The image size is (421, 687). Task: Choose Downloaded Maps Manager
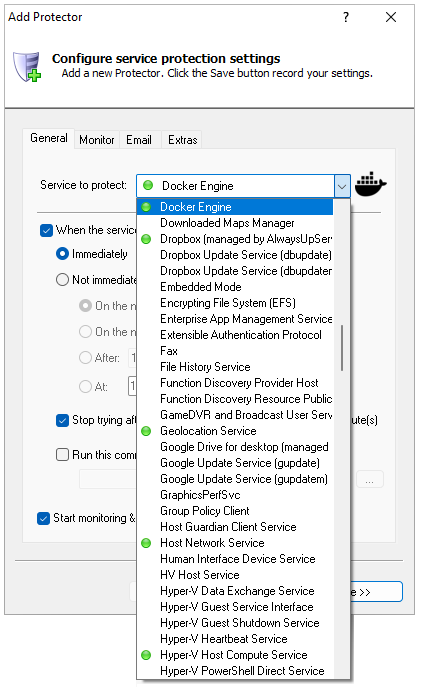(x=235, y=223)
